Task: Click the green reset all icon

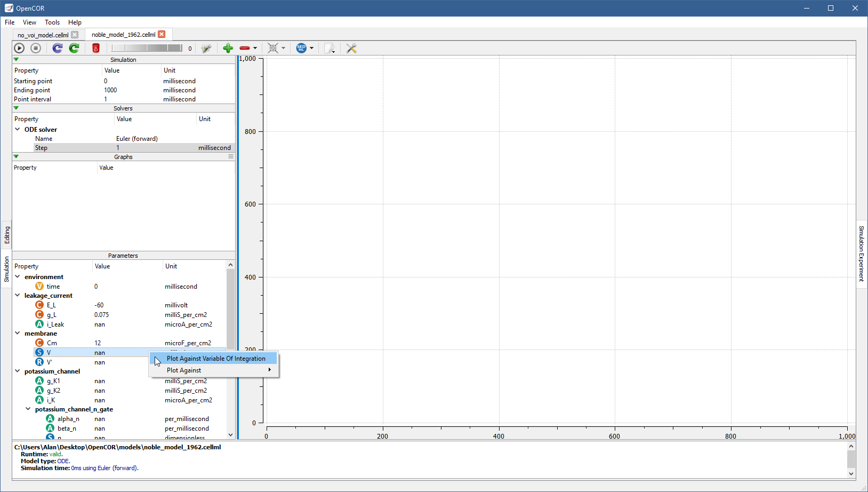Action: tap(74, 49)
